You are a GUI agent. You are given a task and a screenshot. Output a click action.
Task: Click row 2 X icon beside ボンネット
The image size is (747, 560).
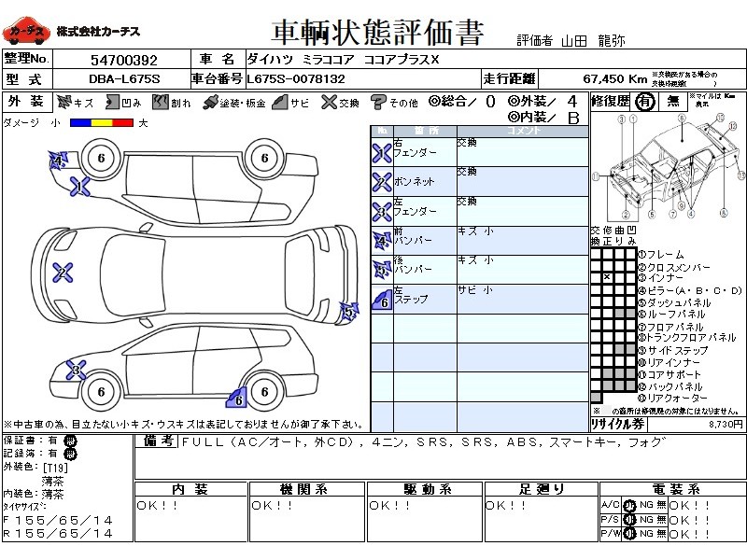(382, 182)
